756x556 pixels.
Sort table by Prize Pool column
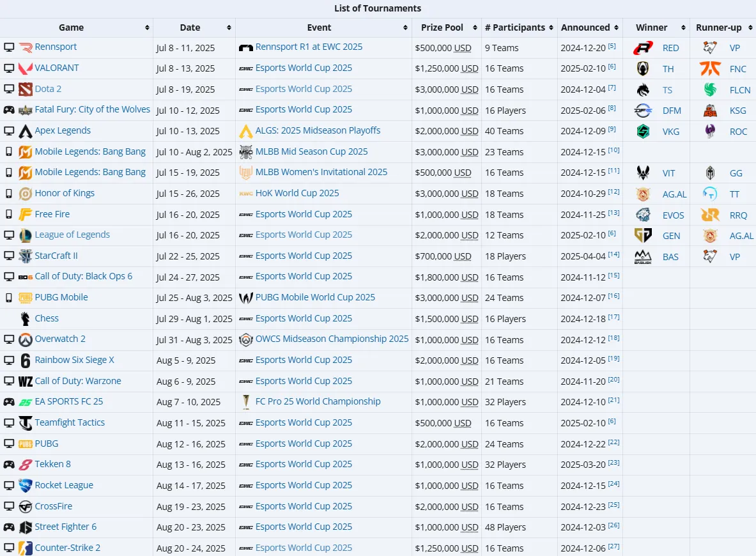point(475,28)
